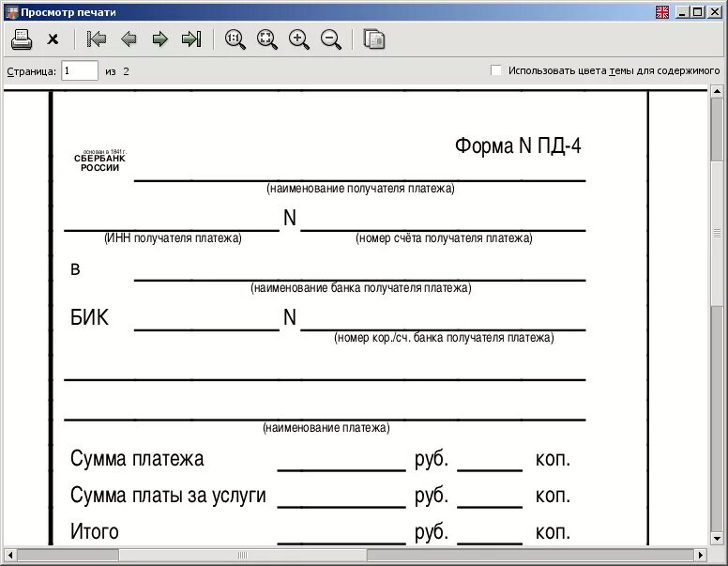Click the Страница page number field
728x566 pixels.
tap(80, 70)
